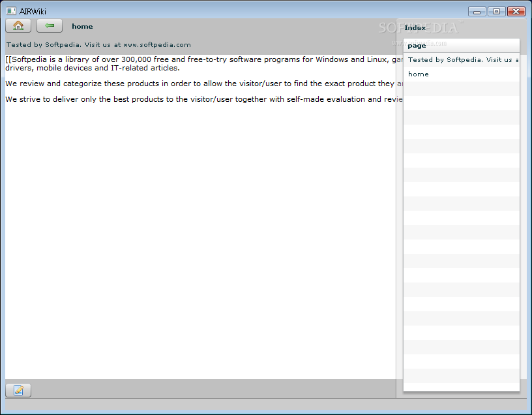Screen dimensions: 532x415
Task: Click the 'Index' panel title
Action: 415,28
